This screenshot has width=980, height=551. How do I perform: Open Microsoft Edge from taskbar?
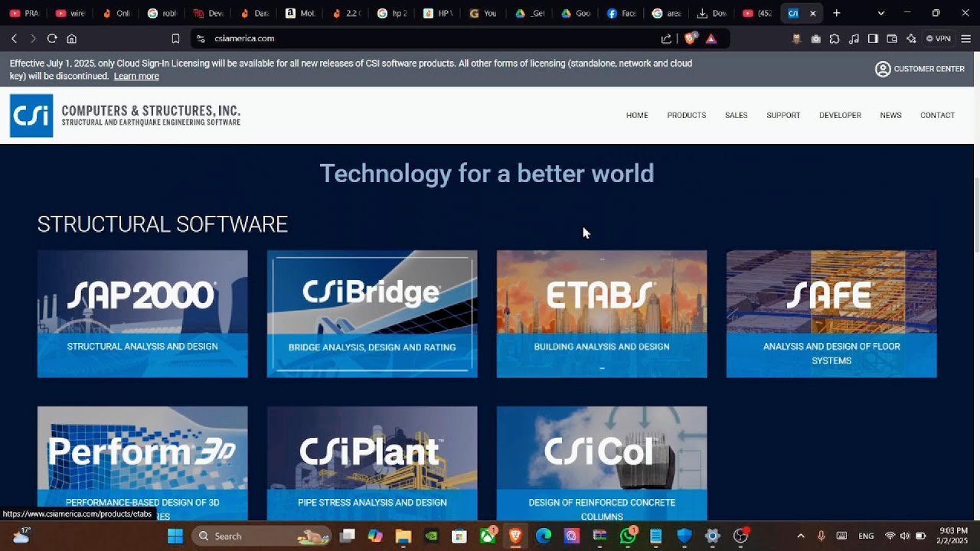point(544,536)
